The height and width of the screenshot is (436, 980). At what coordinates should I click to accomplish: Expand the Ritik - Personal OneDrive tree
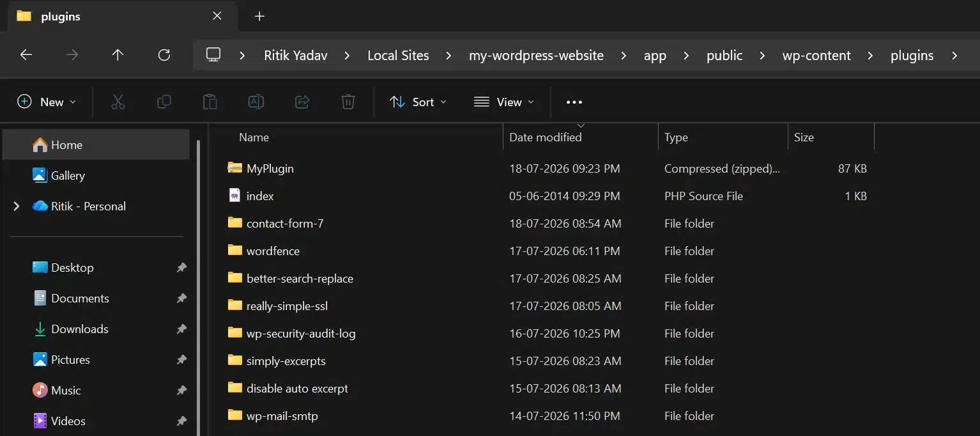[17, 206]
